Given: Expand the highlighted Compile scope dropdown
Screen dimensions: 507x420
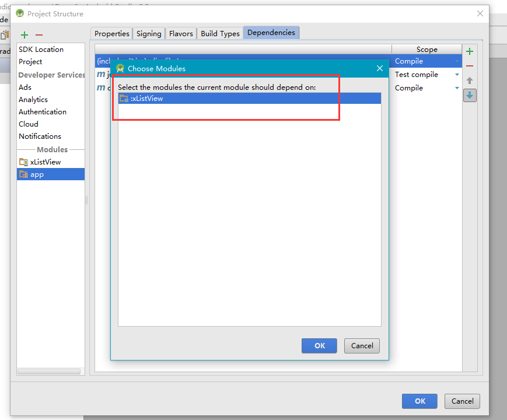Looking at the screenshot, I should coord(457,61).
